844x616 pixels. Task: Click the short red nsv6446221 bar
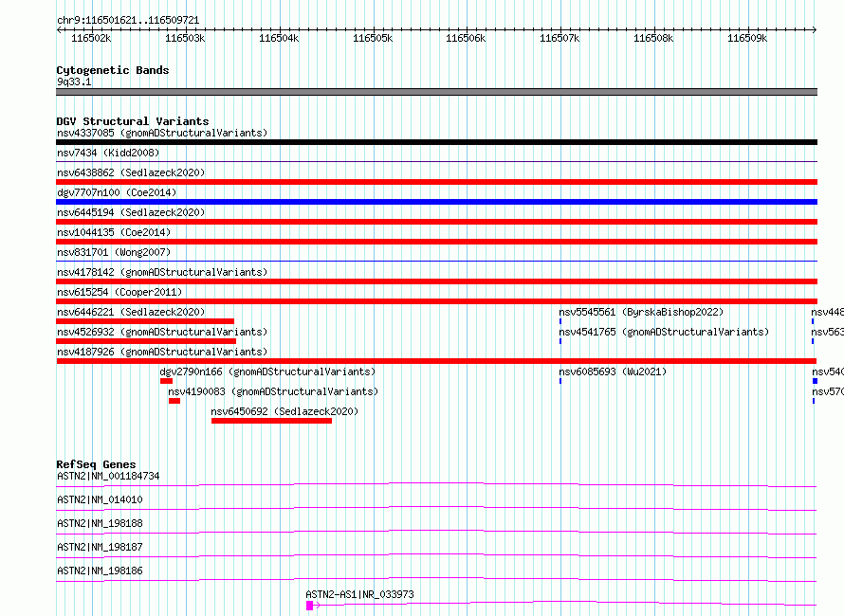145,321
